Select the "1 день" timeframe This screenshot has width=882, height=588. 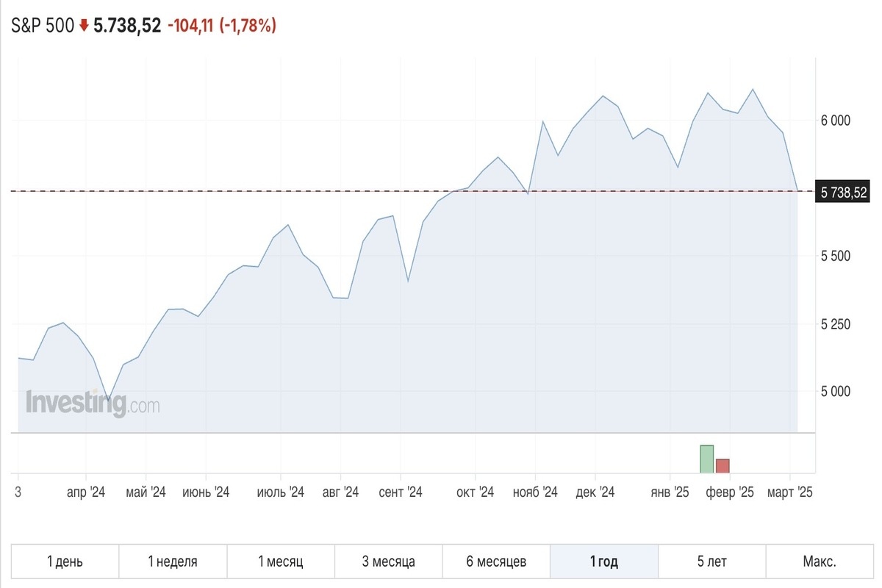coord(64,561)
